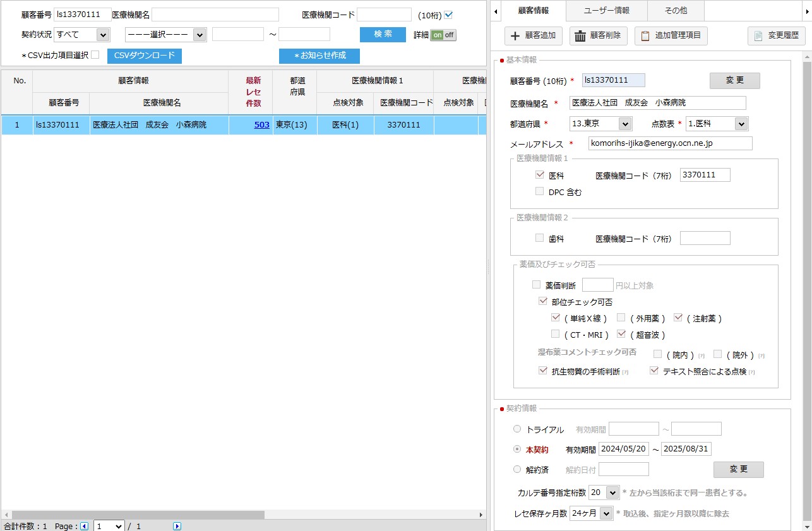Click 有効期間 end date 2025/08/31
The image size is (812, 531).
(686, 449)
